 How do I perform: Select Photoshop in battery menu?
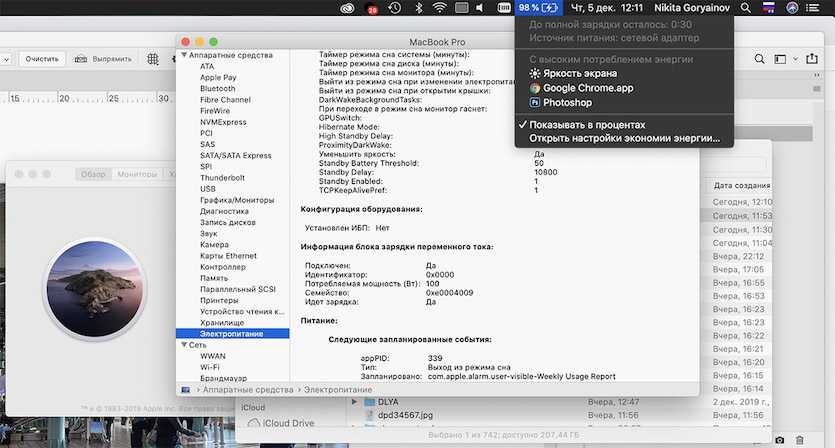pos(567,102)
